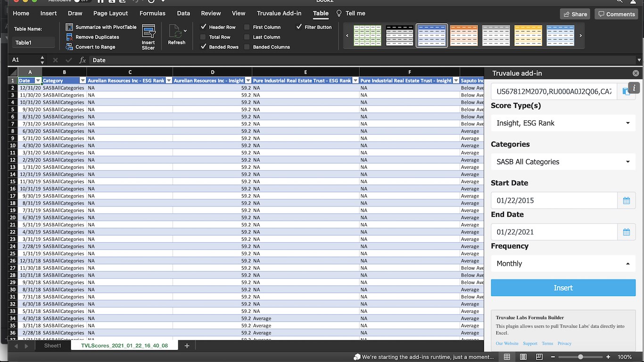Click the zoom slider in status bar
Image resolution: width=644 pixels, height=362 pixels.
click(x=580, y=357)
